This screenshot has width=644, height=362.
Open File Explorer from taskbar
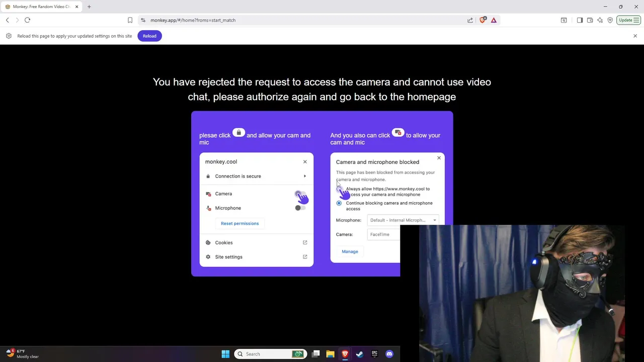(331, 354)
